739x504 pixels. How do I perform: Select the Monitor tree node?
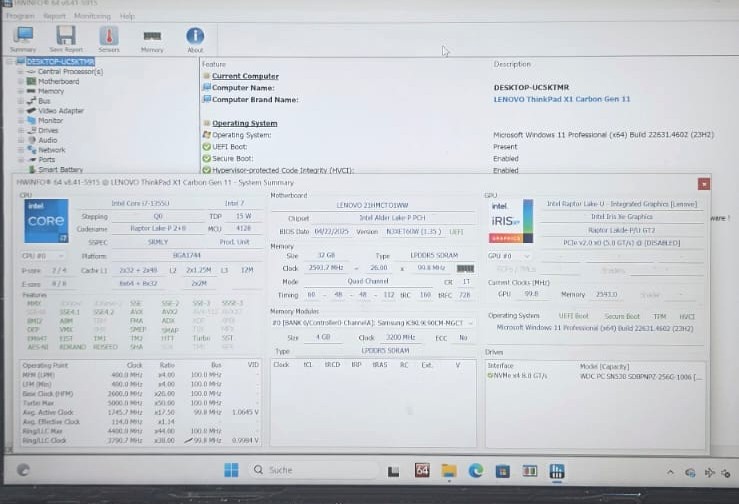pos(50,121)
